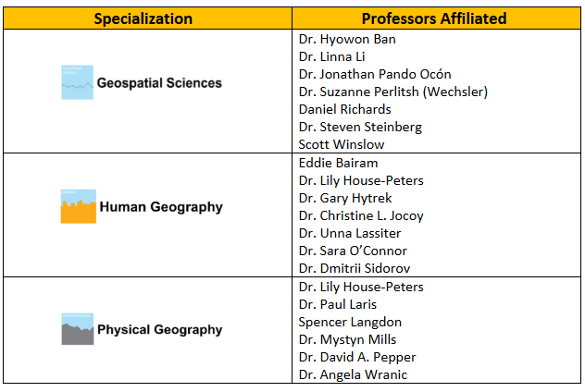This screenshot has width=585, height=392.
Task: Select the Physical Geography label
Action: (x=159, y=329)
